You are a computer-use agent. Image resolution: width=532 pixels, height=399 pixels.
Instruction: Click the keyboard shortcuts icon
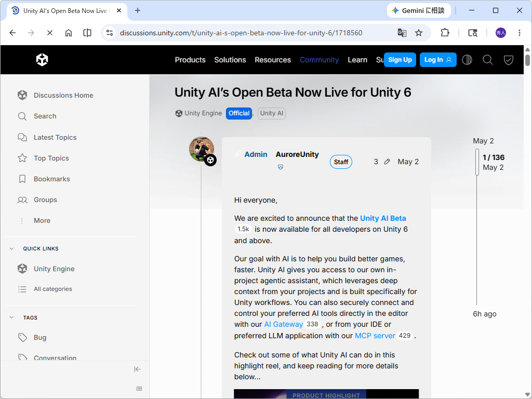click(x=139, y=389)
